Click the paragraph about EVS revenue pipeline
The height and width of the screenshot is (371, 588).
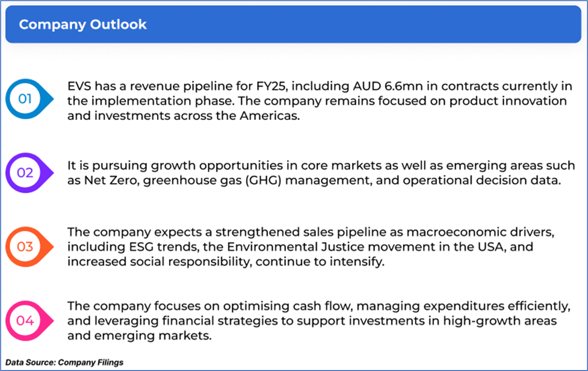point(316,101)
